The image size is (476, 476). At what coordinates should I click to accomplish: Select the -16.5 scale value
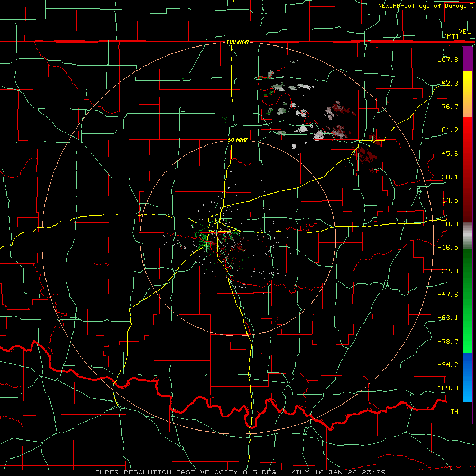pyautogui.click(x=448, y=248)
